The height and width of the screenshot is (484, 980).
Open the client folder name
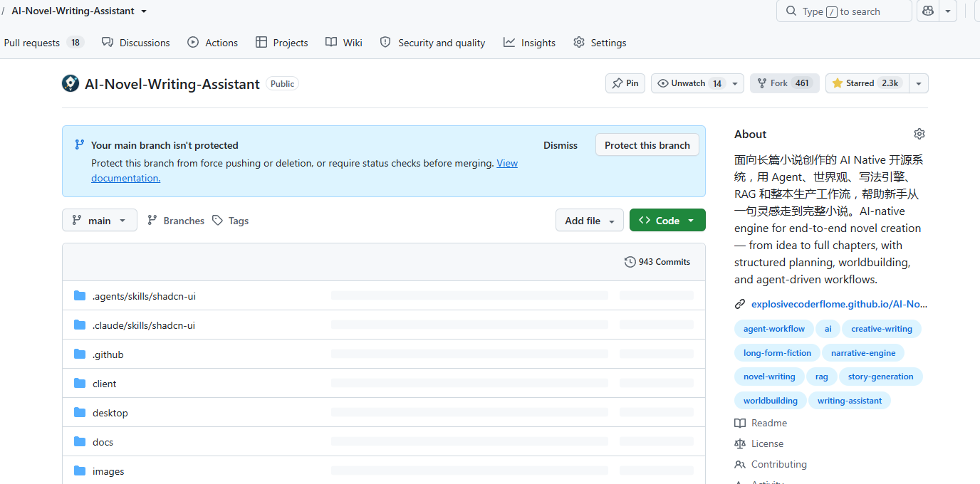click(x=104, y=384)
